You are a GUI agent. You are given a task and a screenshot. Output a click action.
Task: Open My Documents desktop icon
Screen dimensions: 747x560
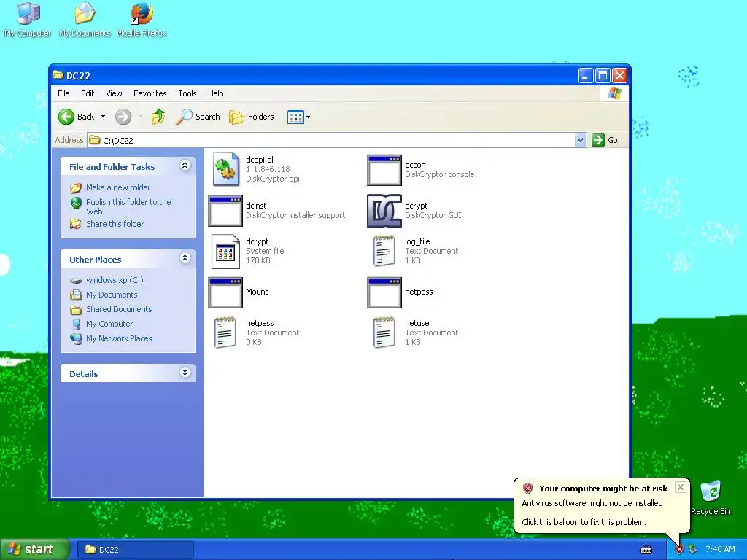(x=85, y=20)
